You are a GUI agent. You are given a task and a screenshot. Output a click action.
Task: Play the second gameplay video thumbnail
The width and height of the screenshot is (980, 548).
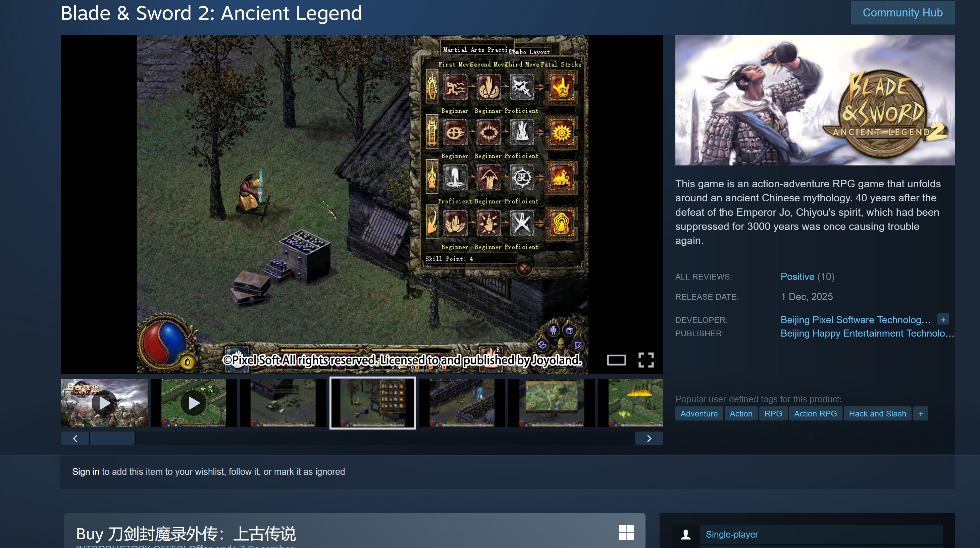pyautogui.click(x=193, y=403)
